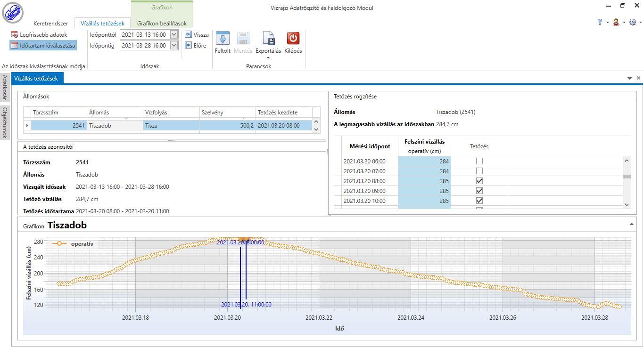Select the 500,2 Szelvény cell

pyautogui.click(x=227, y=125)
